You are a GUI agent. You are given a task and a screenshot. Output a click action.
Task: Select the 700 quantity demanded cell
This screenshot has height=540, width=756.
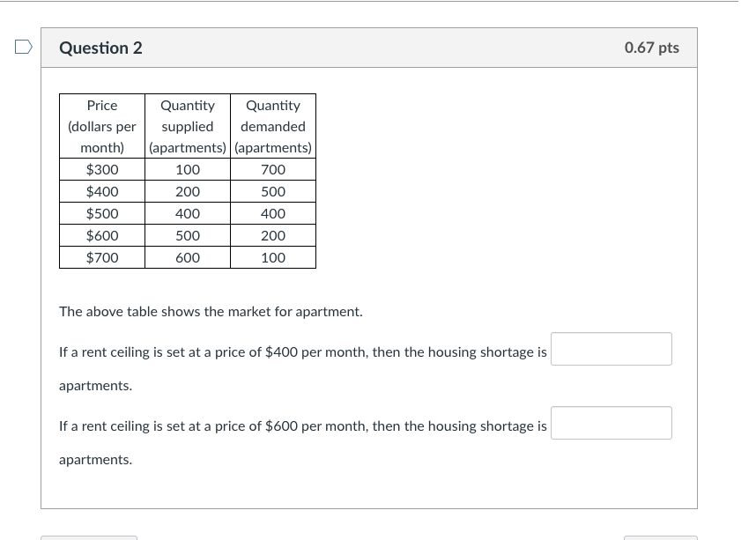coord(273,169)
